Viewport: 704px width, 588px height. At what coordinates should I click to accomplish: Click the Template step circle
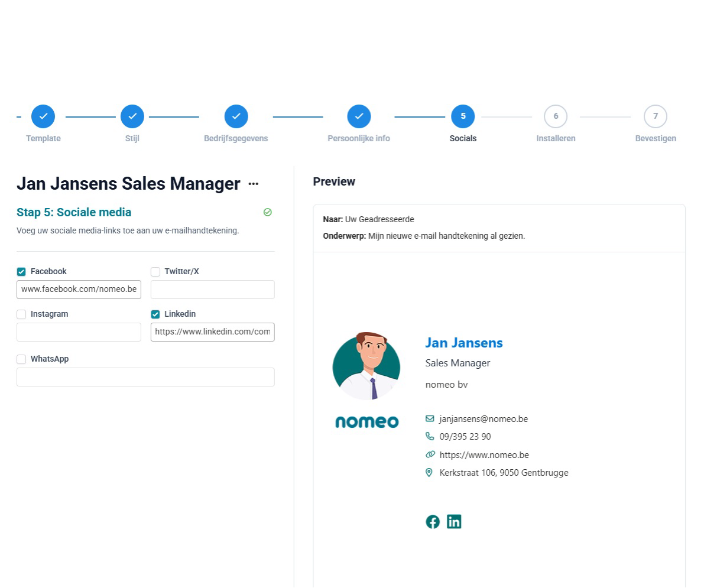click(43, 116)
